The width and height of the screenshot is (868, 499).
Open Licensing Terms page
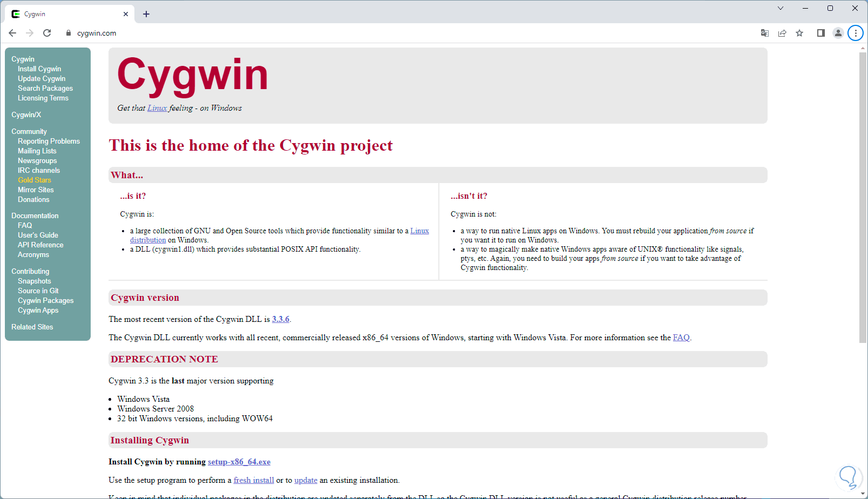[43, 98]
